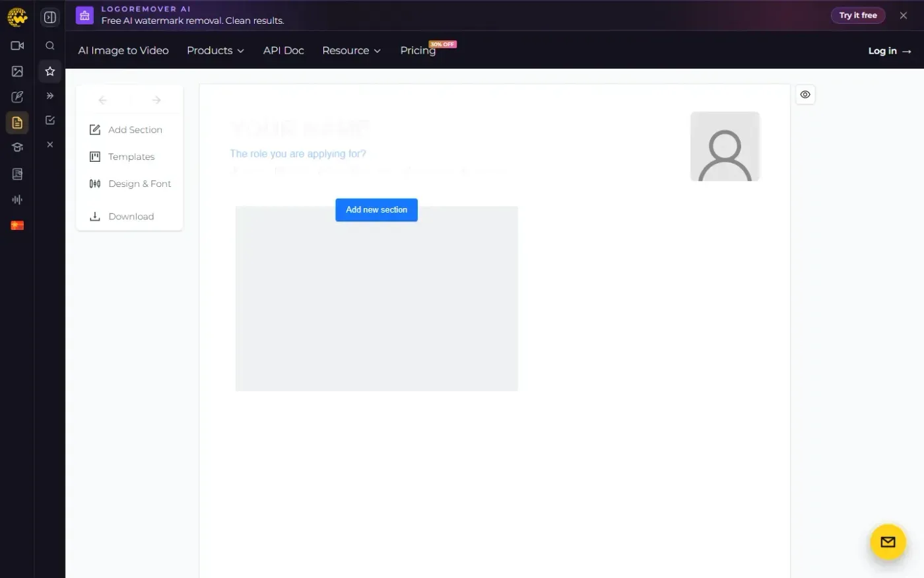Expand the Resource dropdown
Image resolution: width=924 pixels, height=578 pixels.
click(351, 50)
